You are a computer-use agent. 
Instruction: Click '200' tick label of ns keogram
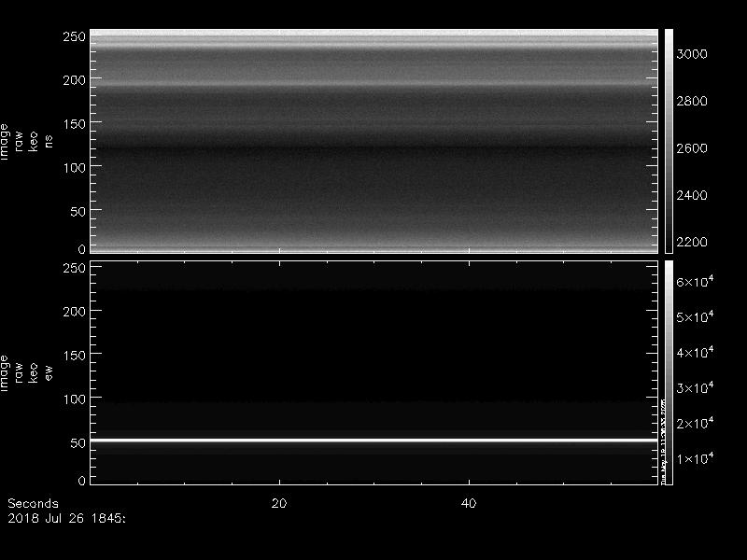pos(75,80)
